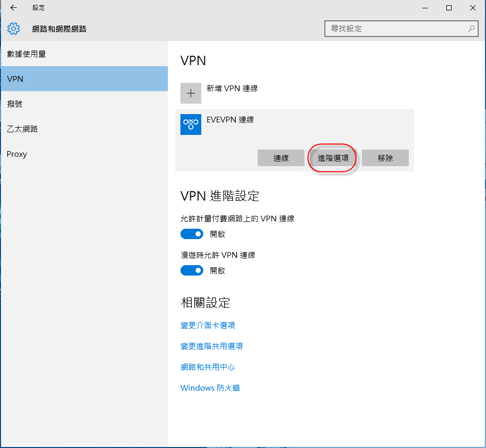Click the EVEVPN connection icon
This screenshot has width=486, height=448.
(191, 125)
